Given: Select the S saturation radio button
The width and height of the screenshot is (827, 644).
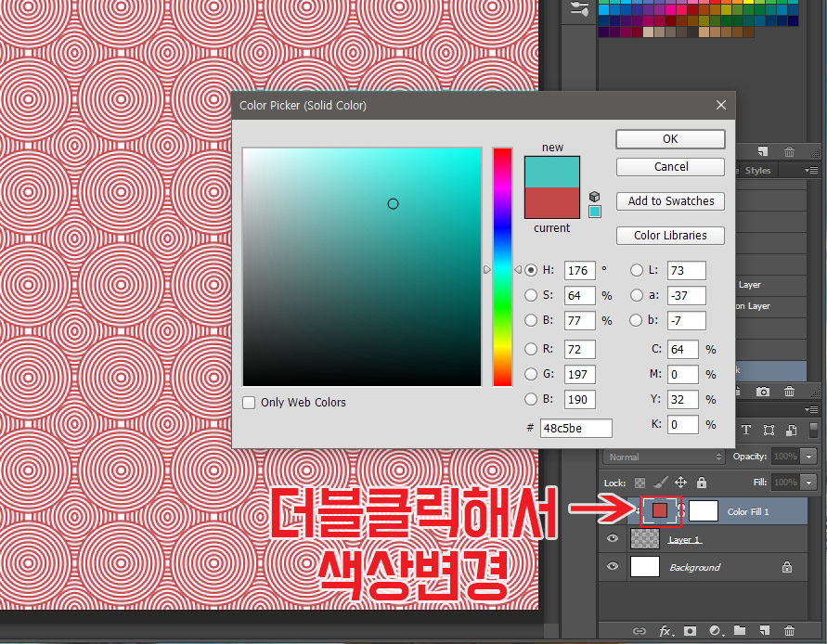Looking at the screenshot, I should click(531, 295).
